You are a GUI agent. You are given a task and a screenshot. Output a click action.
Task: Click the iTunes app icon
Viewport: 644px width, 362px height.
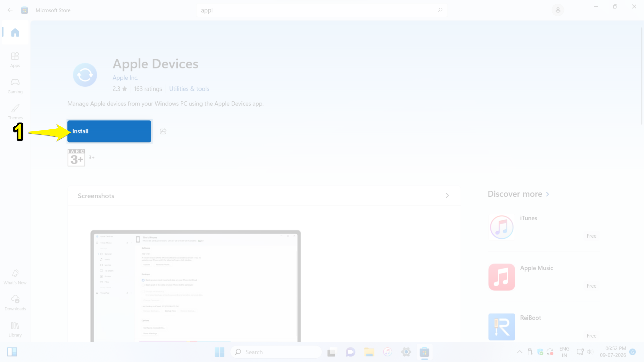pyautogui.click(x=502, y=227)
